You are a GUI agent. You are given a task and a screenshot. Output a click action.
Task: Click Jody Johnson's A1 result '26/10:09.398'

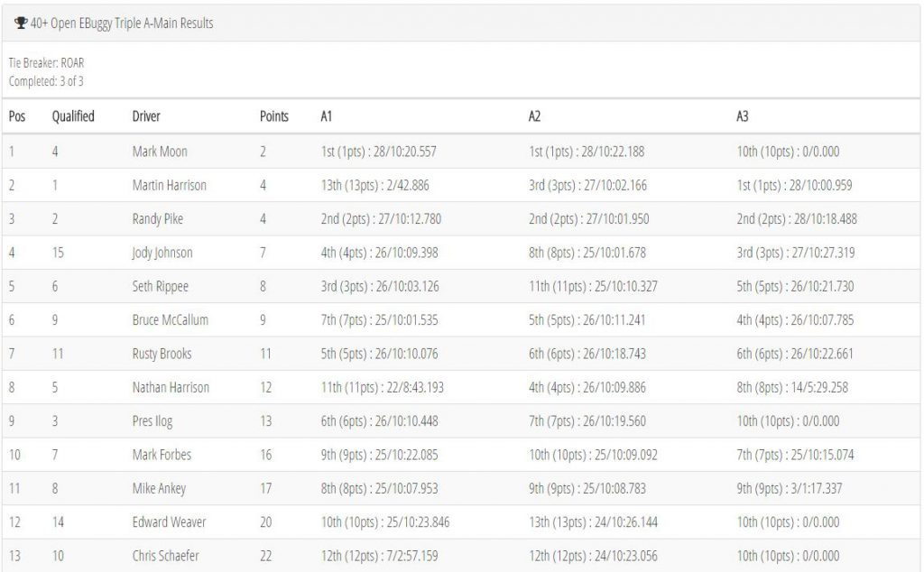click(407, 253)
